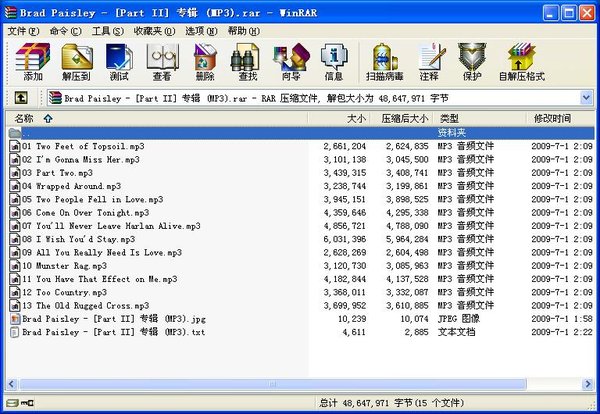600x414 pixels.
Task: Click the drive icon in status bar
Action: [12, 403]
